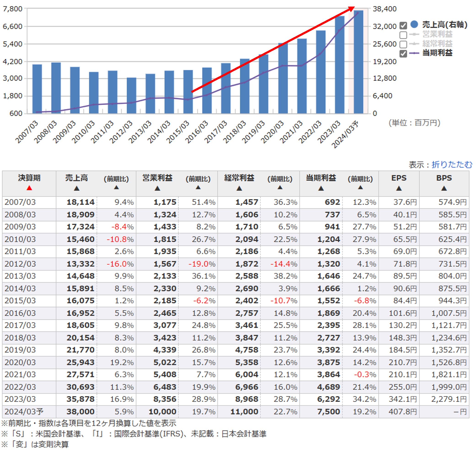Click sort triangle under 経常利益 header
Image resolution: width=476 pixels, height=450 pixels.
pos(239,188)
